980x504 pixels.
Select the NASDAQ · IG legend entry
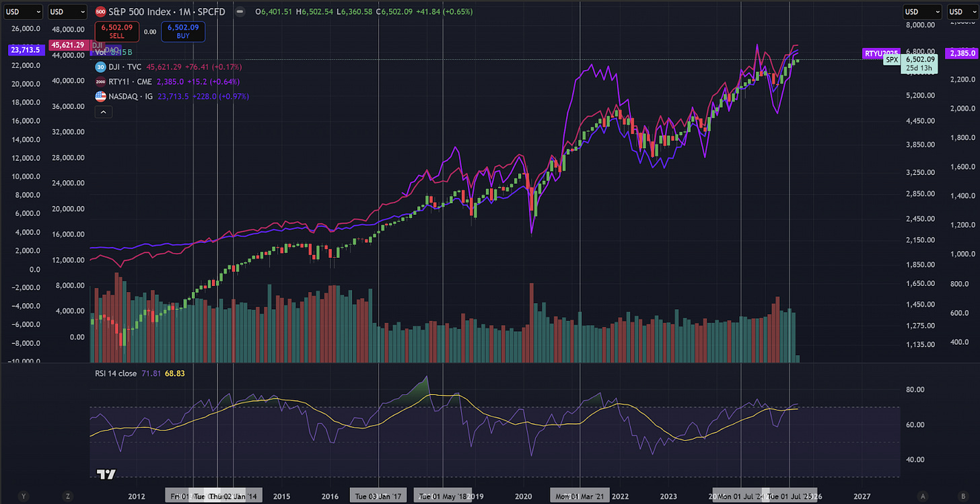131,96
